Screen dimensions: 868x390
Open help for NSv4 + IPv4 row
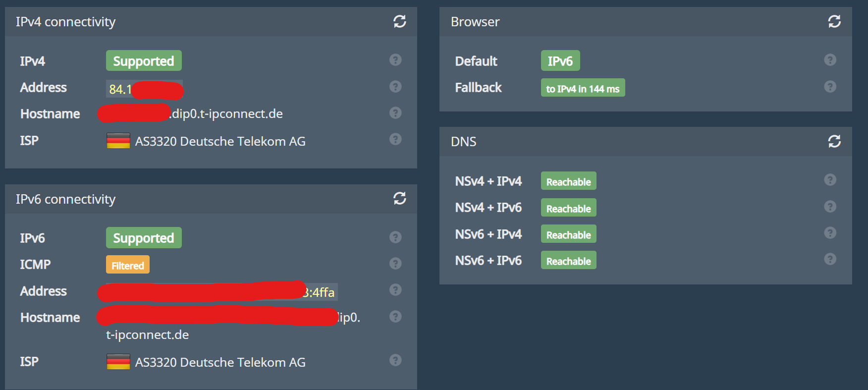click(830, 180)
